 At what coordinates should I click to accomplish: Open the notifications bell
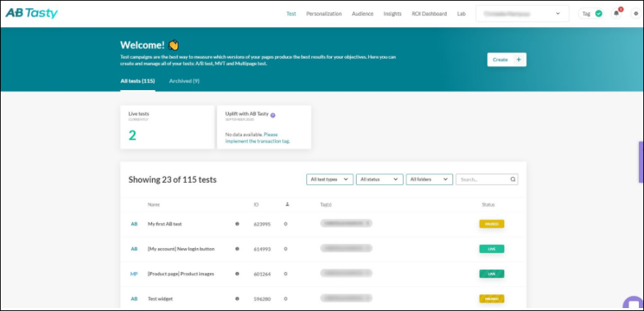[x=616, y=13]
